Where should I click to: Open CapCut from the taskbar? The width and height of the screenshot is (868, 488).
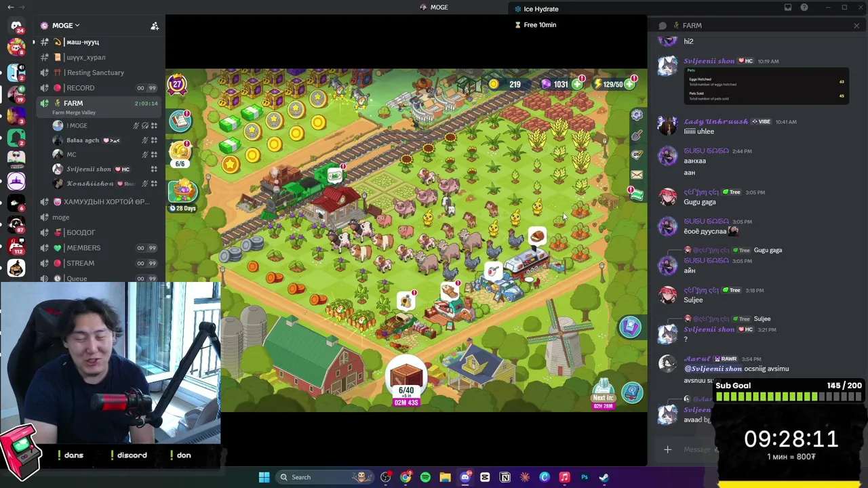tap(485, 477)
